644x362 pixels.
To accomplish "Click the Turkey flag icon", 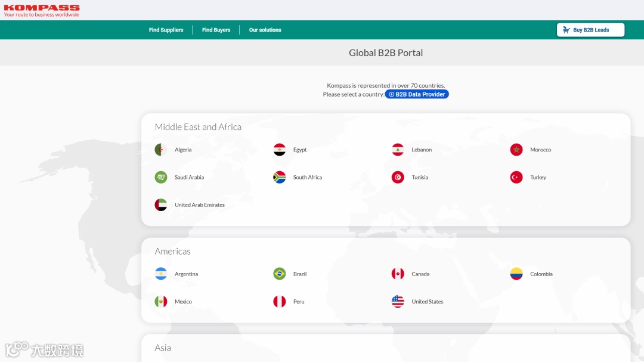I will pos(516,177).
